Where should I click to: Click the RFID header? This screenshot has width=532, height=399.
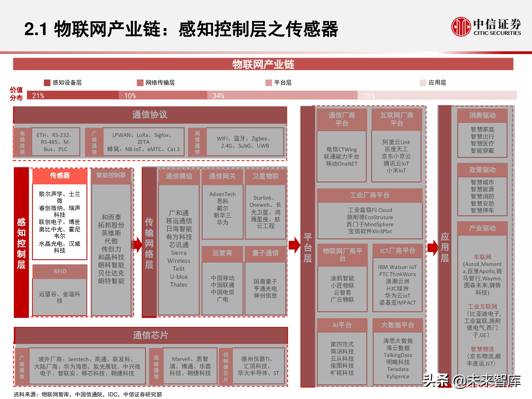(x=60, y=271)
